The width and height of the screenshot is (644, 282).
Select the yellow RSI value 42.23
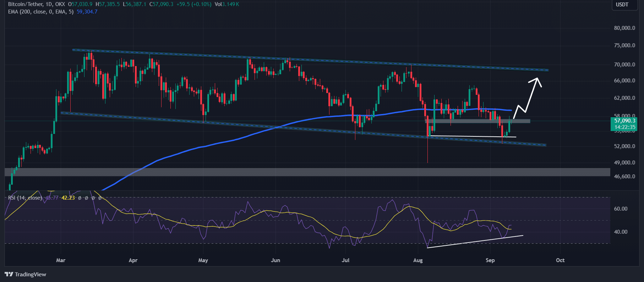68,198
